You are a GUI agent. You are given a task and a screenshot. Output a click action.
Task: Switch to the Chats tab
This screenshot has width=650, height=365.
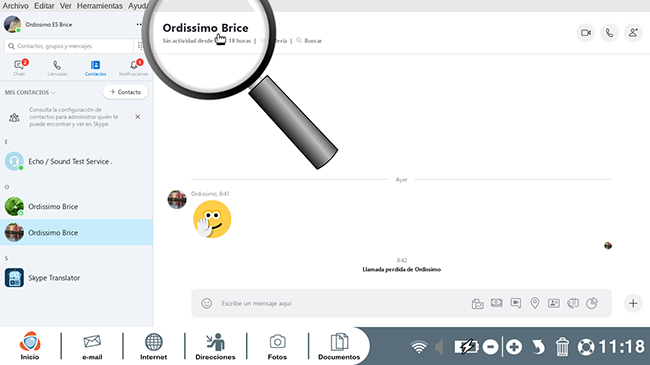(x=19, y=68)
